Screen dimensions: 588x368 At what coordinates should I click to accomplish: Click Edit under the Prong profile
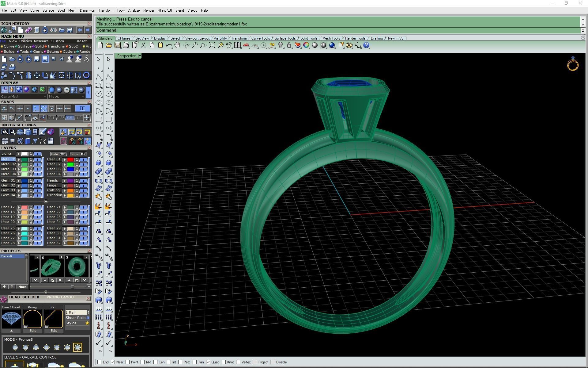pyautogui.click(x=32, y=331)
